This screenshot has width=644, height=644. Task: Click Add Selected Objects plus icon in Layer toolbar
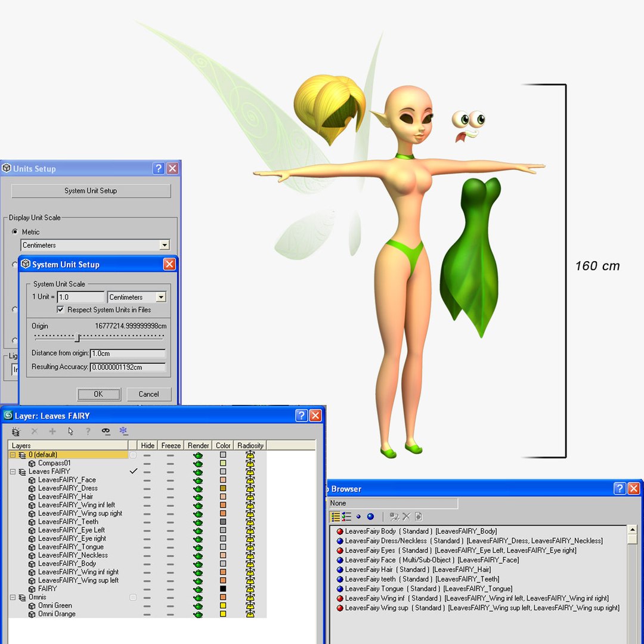click(52, 431)
